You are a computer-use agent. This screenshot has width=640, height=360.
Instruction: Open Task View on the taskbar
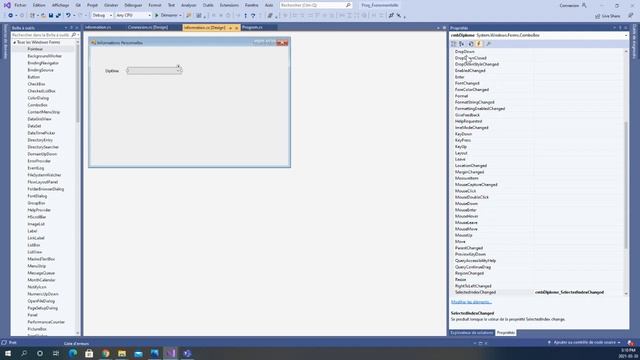pyautogui.click(x=56, y=353)
